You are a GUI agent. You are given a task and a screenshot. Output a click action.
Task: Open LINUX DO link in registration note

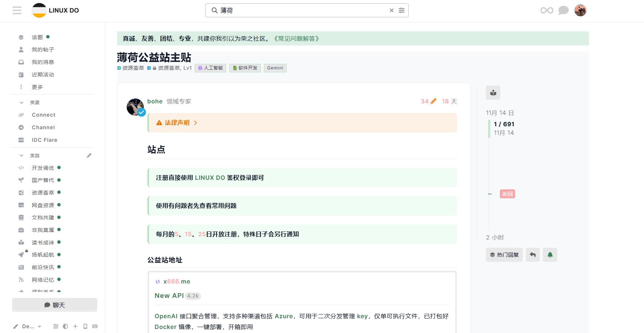[210, 178]
